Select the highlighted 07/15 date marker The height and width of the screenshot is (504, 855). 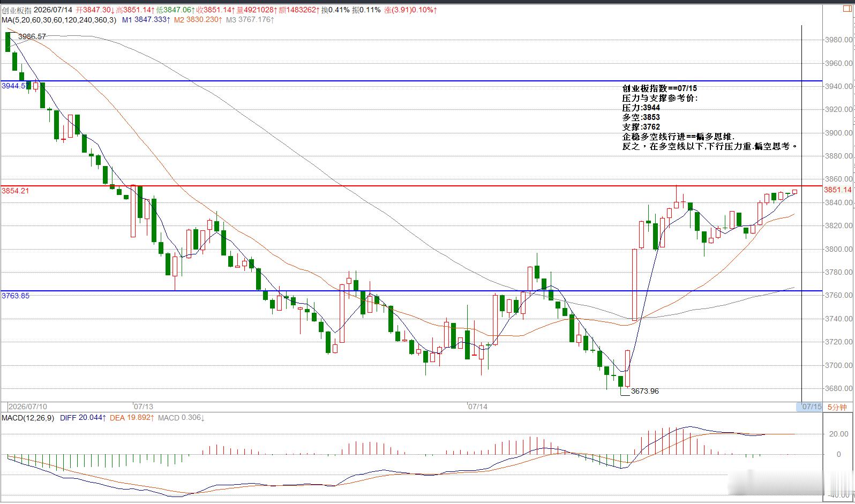tap(812, 407)
